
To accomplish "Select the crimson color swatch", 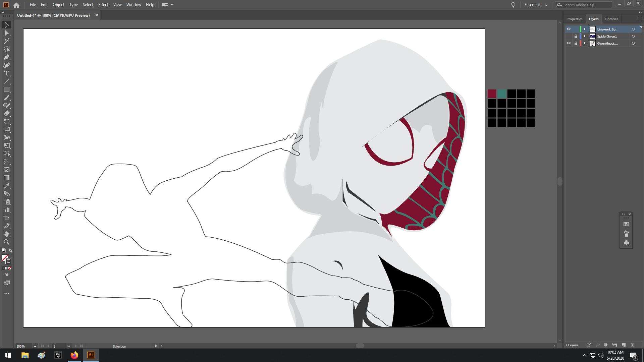I will pos(492,94).
